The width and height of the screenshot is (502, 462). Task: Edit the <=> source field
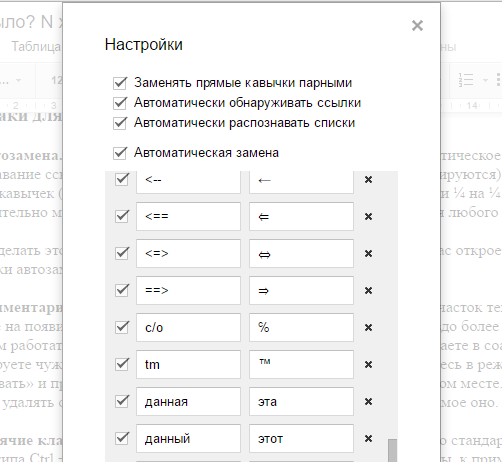coord(188,253)
